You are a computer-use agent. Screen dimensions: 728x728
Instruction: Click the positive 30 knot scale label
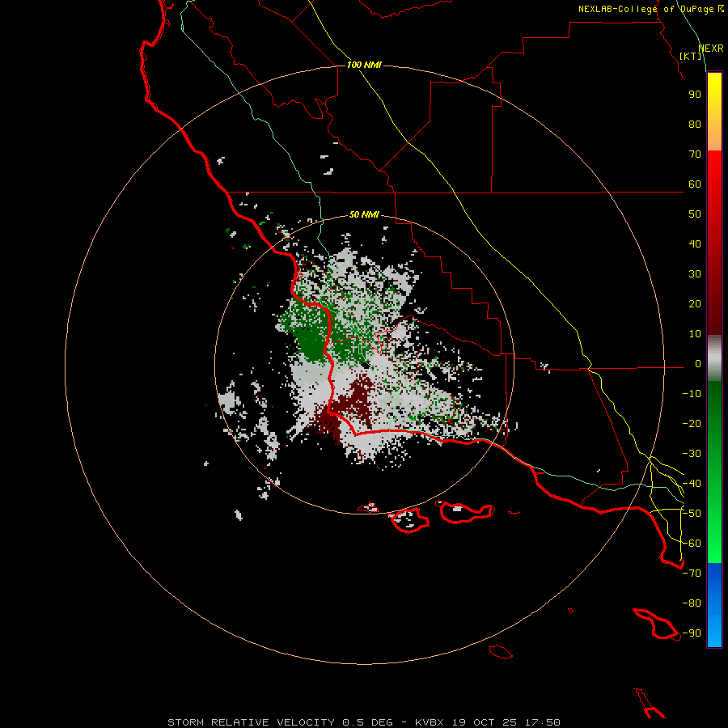coord(695,274)
